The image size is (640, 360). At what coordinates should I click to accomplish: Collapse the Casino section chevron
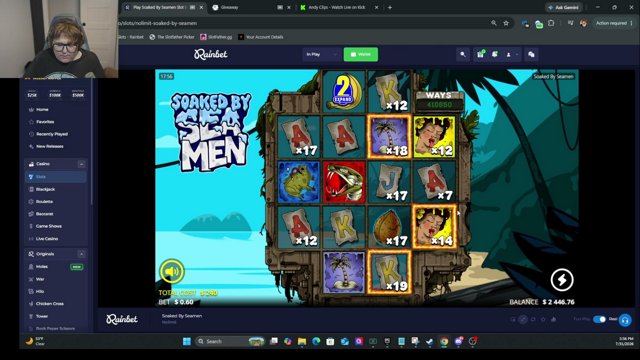click(x=81, y=164)
